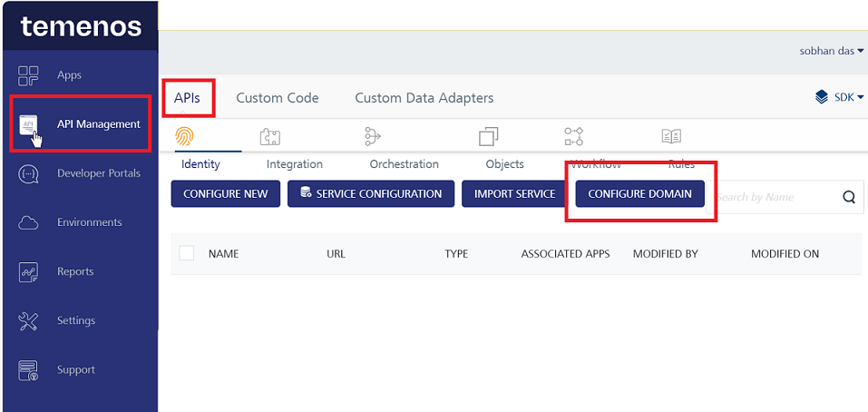Screen dimensions: 868x412
Task: Switch to the APIs tab
Action: [x=187, y=98]
